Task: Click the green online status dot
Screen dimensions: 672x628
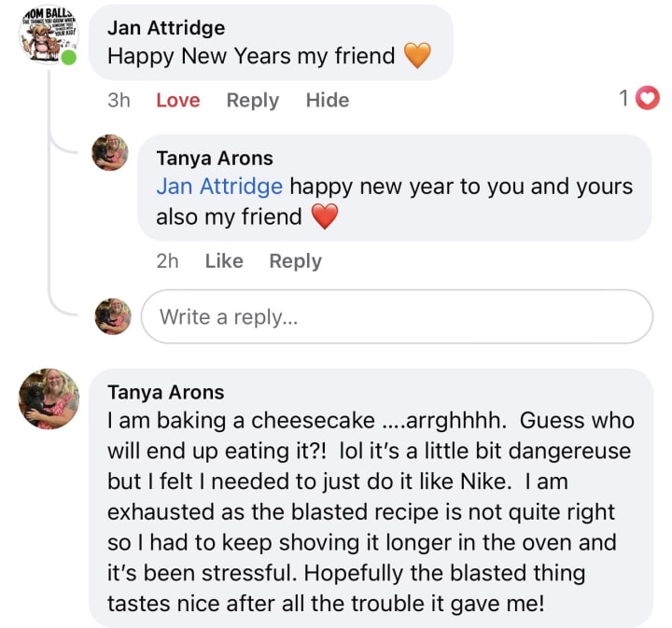Action: (69, 58)
